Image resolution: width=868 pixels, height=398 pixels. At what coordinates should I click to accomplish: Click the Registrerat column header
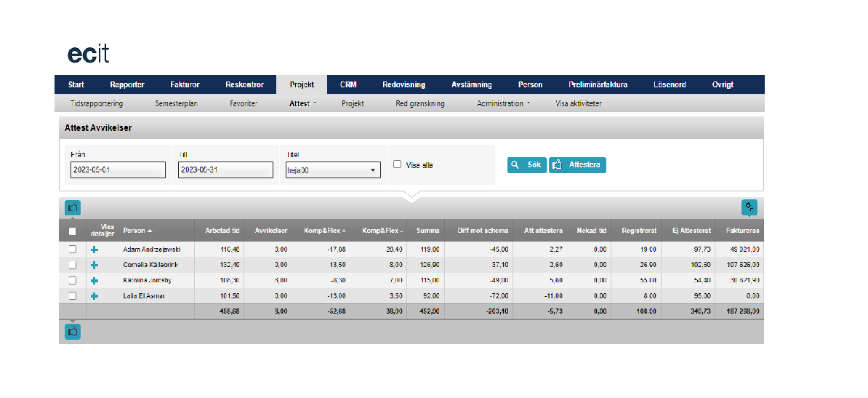(639, 231)
